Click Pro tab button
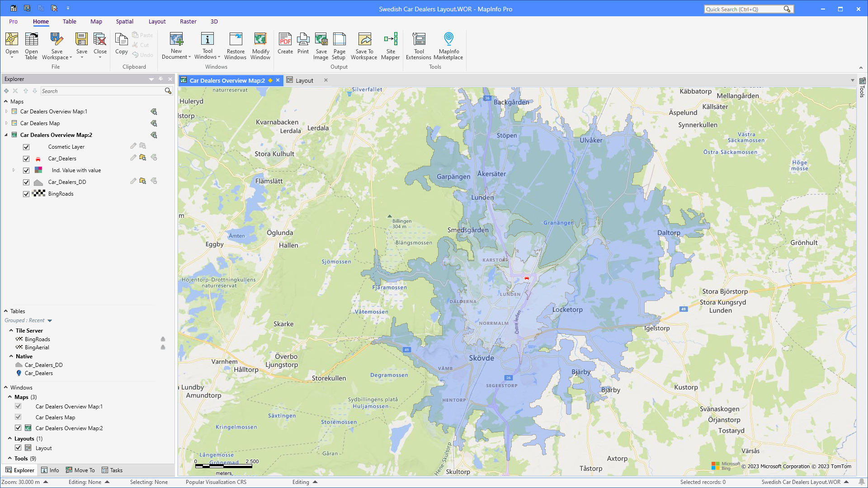Viewport: 868px width, 488px height. click(13, 21)
